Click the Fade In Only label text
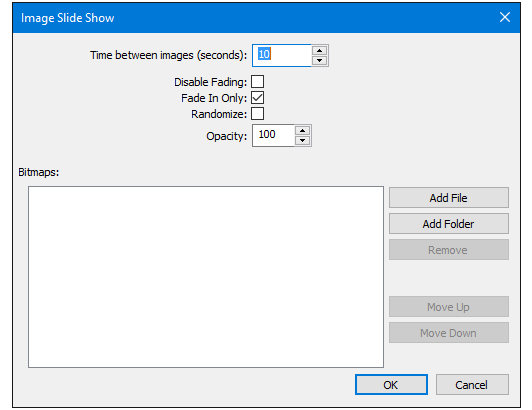The image size is (532, 410). click(x=214, y=98)
